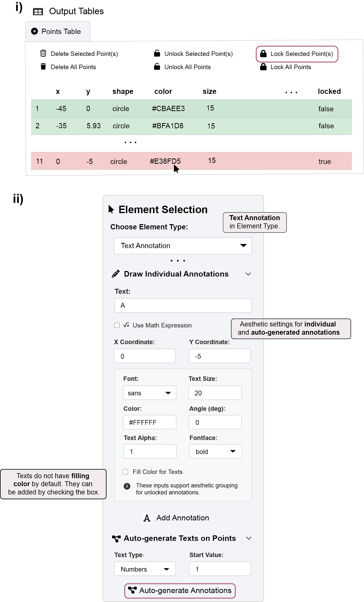
Task: Click the info icon about aesthetic grouping
Action: click(x=127, y=486)
